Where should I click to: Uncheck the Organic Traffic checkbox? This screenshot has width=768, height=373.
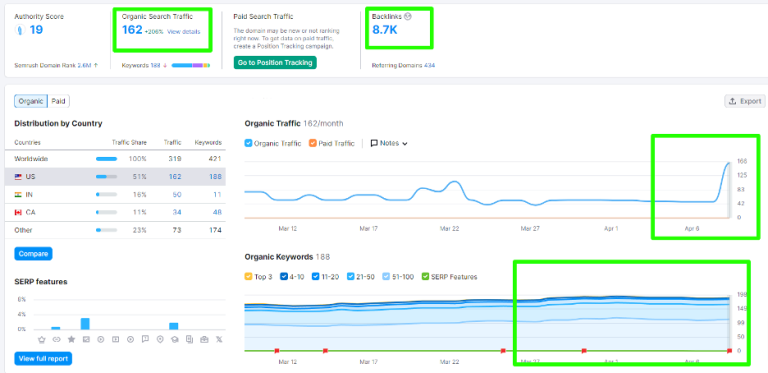tap(248, 143)
